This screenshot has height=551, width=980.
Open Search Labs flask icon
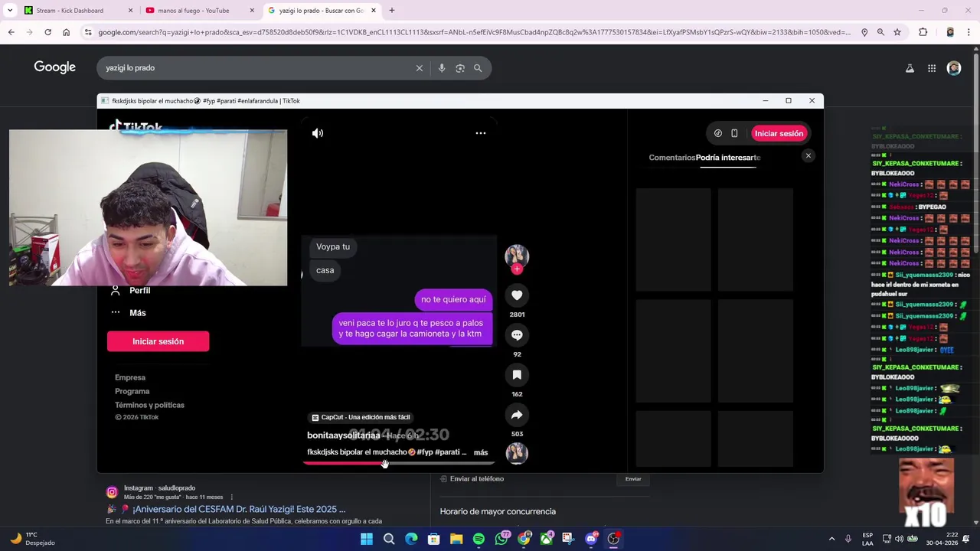[910, 68]
